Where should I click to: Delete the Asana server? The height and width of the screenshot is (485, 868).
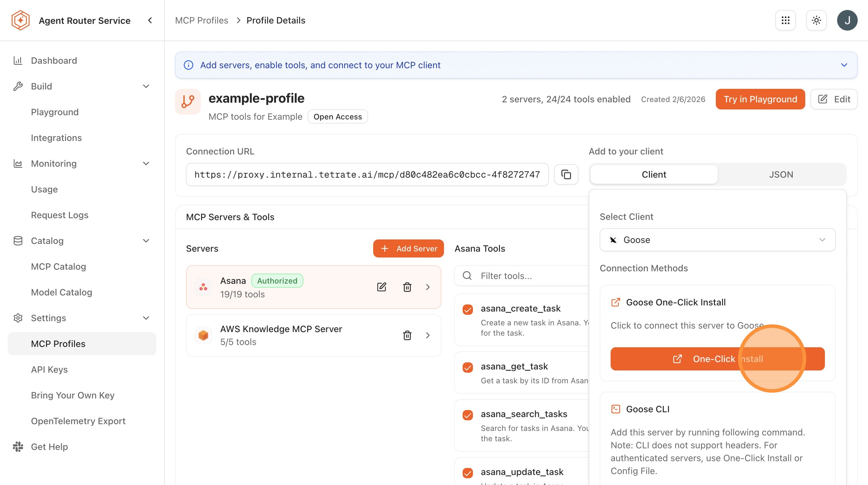click(x=407, y=287)
